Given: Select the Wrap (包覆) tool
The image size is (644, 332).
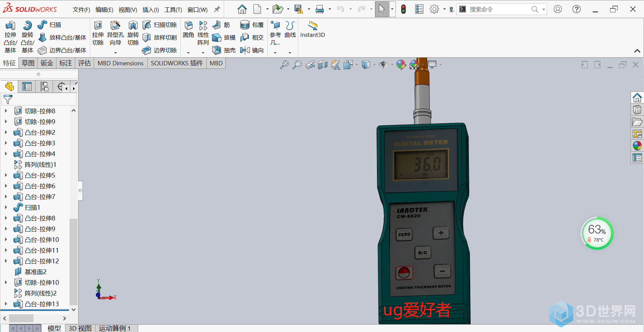Looking at the screenshot, I should click(x=252, y=25).
